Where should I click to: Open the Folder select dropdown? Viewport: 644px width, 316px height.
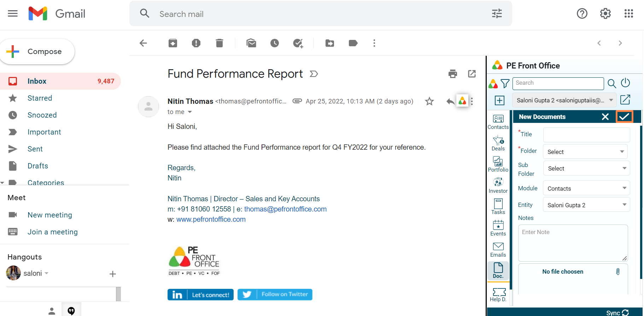point(585,152)
